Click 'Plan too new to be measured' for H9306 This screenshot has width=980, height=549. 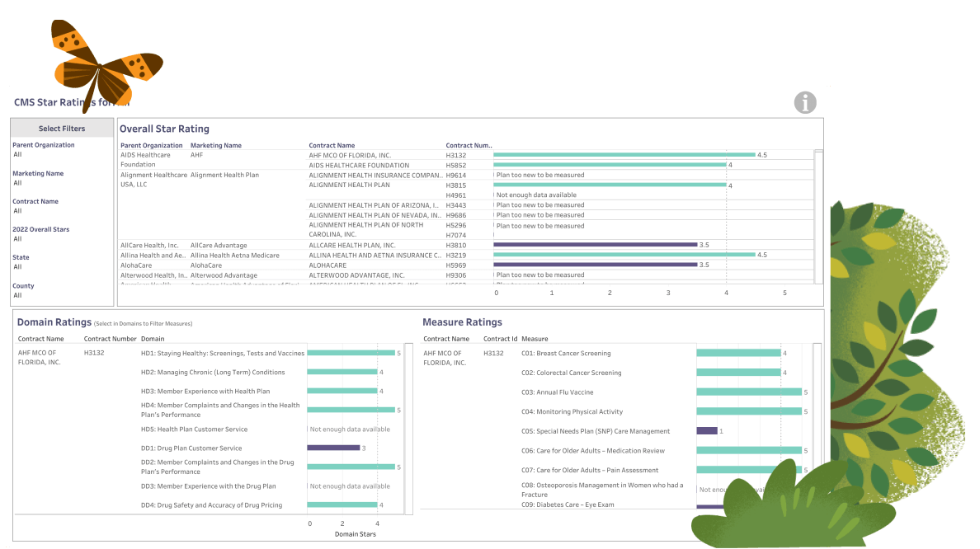coord(540,274)
